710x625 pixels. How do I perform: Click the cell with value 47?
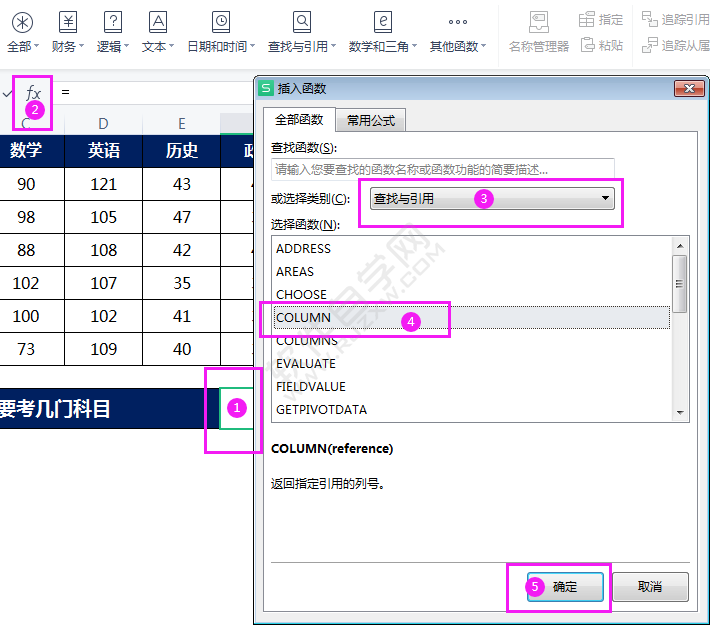pyautogui.click(x=181, y=217)
